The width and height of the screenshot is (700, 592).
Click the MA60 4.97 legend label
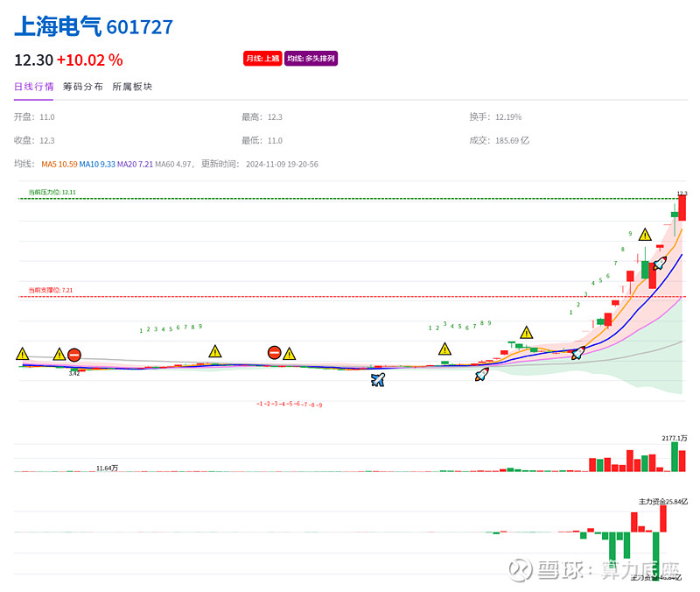tap(173, 165)
